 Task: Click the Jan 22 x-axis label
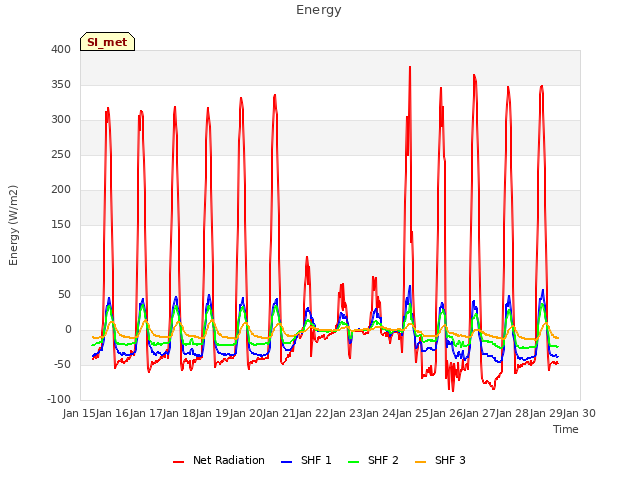[x=312, y=413]
